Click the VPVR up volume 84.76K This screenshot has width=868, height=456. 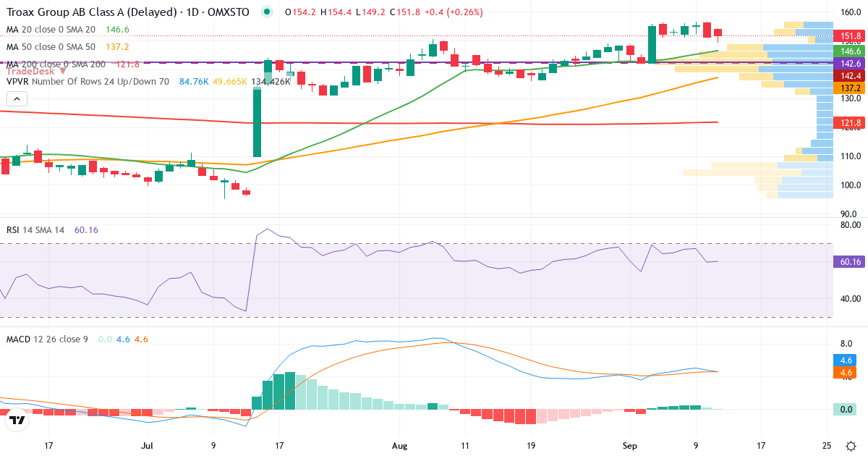click(194, 82)
